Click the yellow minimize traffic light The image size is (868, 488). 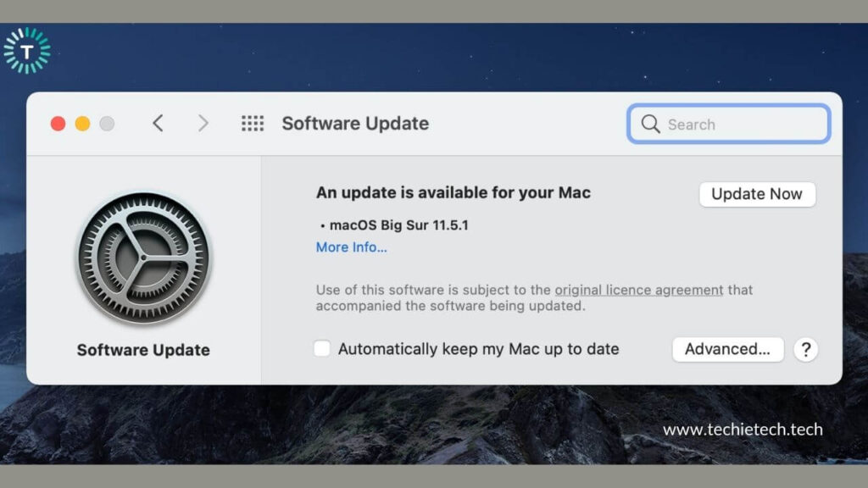[82, 123]
